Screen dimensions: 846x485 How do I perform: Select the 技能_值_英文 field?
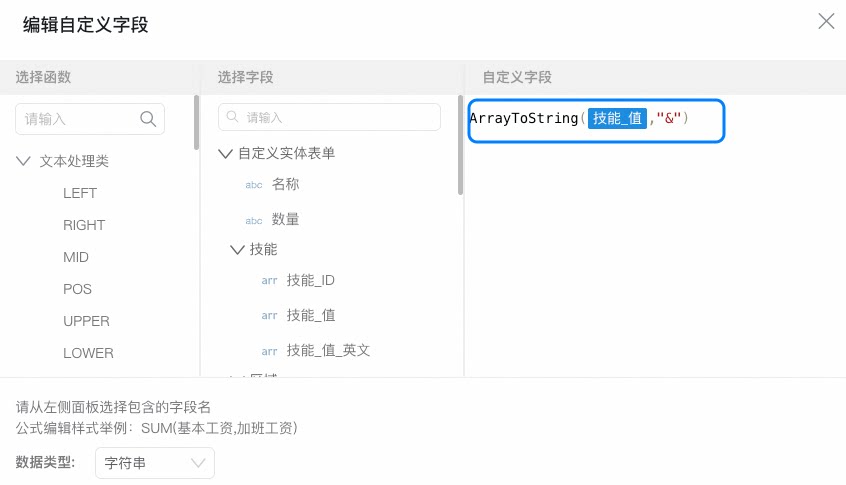pyautogui.click(x=328, y=351)
